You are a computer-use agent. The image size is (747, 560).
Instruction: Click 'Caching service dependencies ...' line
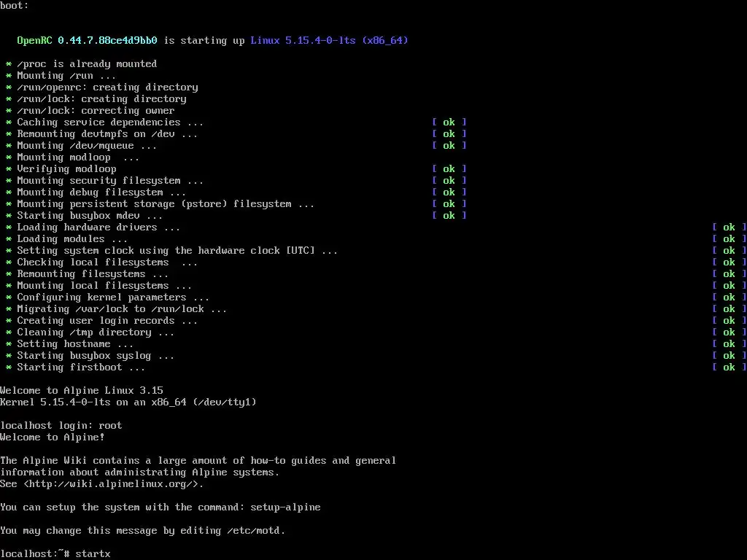[110, 122]
